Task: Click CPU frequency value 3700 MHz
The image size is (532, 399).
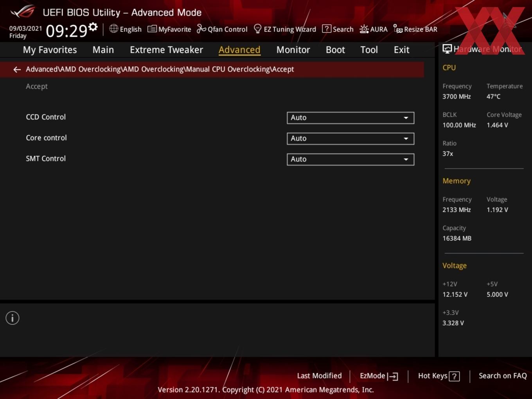Action: coord(457,96)
